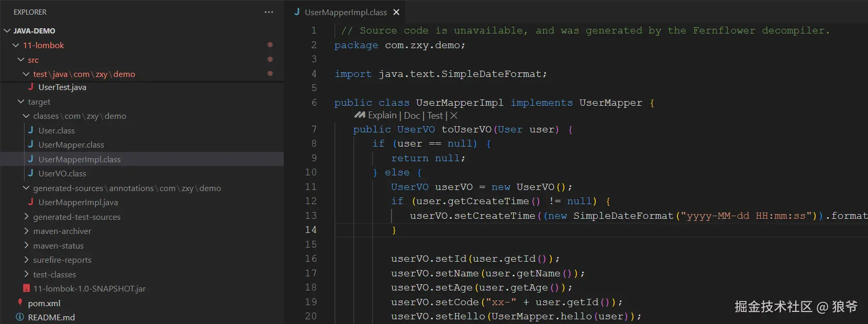Select the 11-lombok-1.0-SNAPSHOT.jar file name
This screenshot has height=324, width=868.
(90, 288)
